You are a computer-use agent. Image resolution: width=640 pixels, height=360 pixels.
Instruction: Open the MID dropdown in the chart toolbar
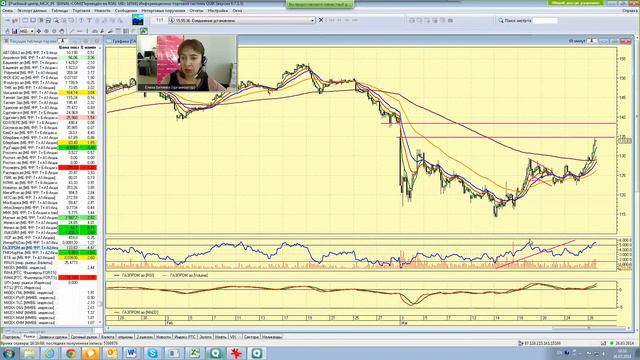tap(27, 31)
